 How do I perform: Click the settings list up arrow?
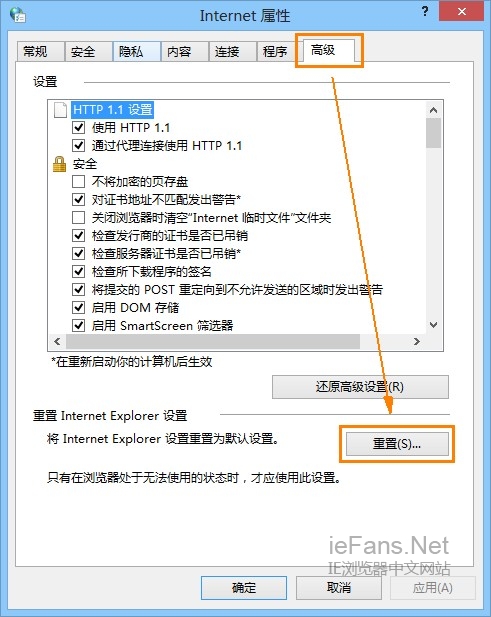pyautogui.click(x=434, y=110)
